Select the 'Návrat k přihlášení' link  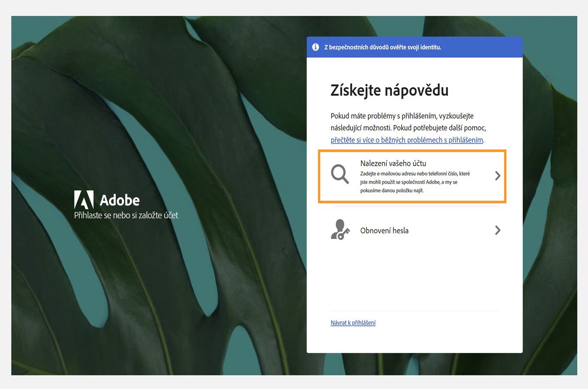(353, 323)
